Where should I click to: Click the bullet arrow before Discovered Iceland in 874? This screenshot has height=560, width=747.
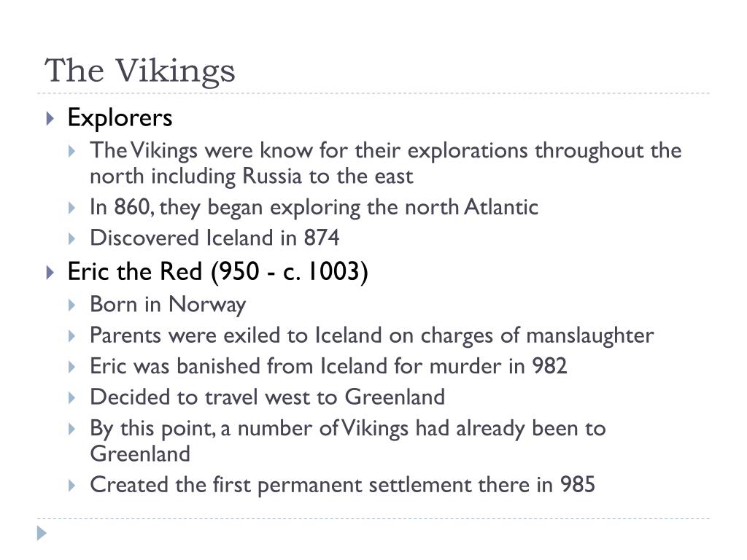(71, 238)
